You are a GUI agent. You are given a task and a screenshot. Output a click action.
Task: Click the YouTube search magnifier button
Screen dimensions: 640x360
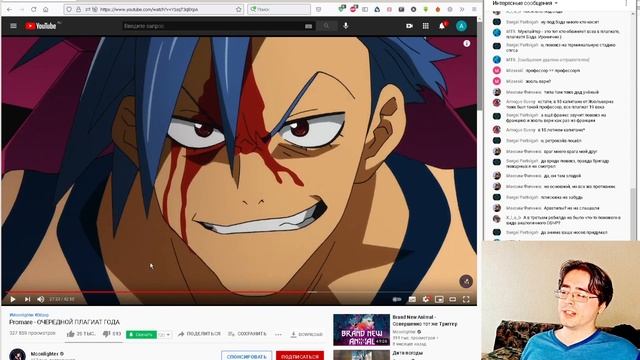tap(326, 26)
